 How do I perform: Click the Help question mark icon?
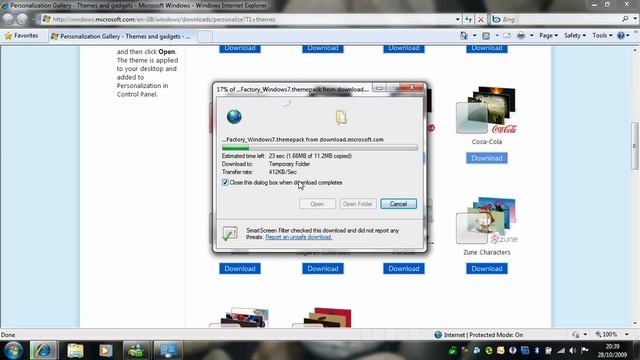pyautogui.click(x=621, y=36)
